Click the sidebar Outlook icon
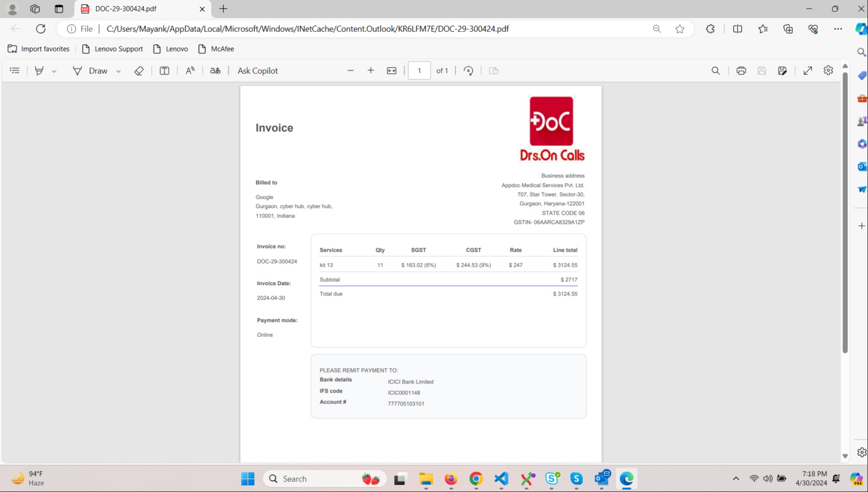 pos(862,166)
